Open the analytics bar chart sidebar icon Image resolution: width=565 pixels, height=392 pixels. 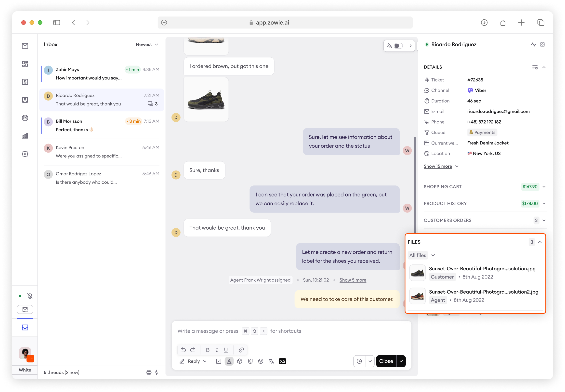pos(25,136)
